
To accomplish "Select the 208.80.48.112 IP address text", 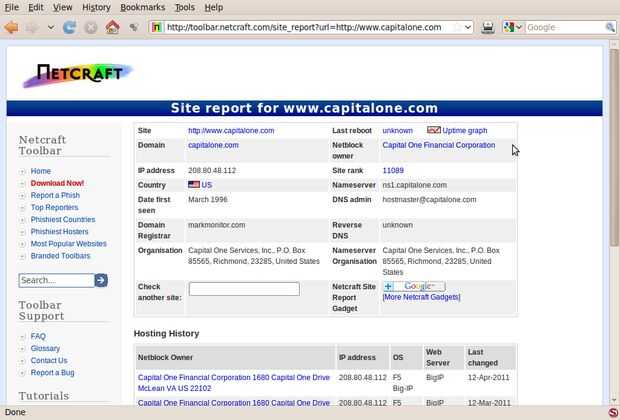I will pos(212,170).
